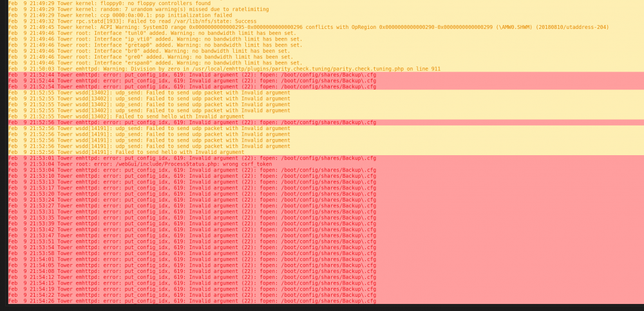Select the 21:53:13 emhttpd error line
This screenshot has height=311, width=644.
(x=192, y=182)
